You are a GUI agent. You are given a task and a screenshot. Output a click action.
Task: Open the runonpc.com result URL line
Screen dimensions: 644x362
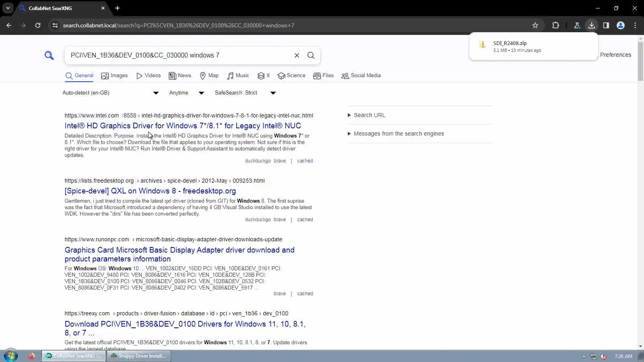pos(173,239)
